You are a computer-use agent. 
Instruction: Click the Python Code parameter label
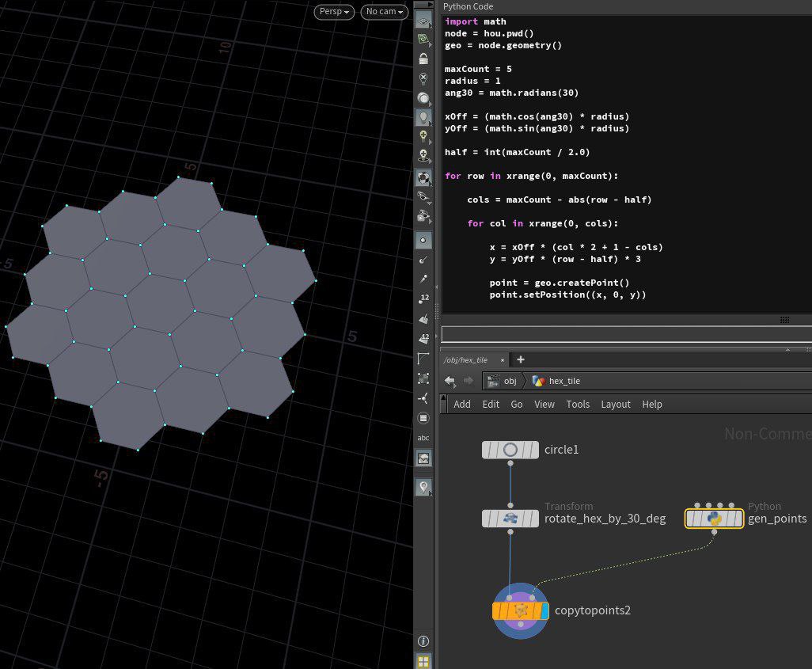pos(468,6)
